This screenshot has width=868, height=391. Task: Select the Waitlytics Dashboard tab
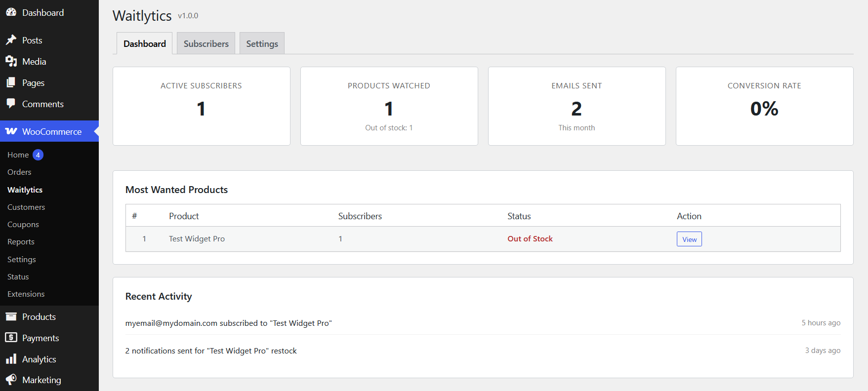[x=145, y=43]
